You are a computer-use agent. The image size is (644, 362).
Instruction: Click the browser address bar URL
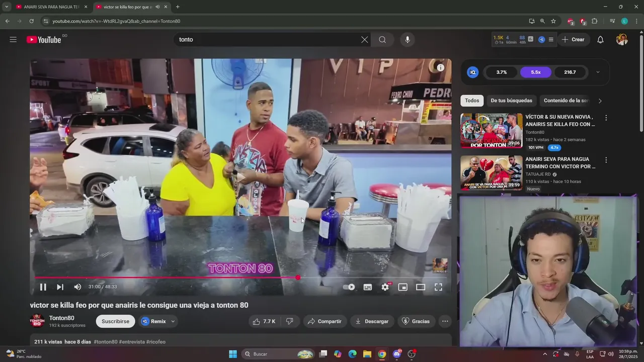(117, 21)
